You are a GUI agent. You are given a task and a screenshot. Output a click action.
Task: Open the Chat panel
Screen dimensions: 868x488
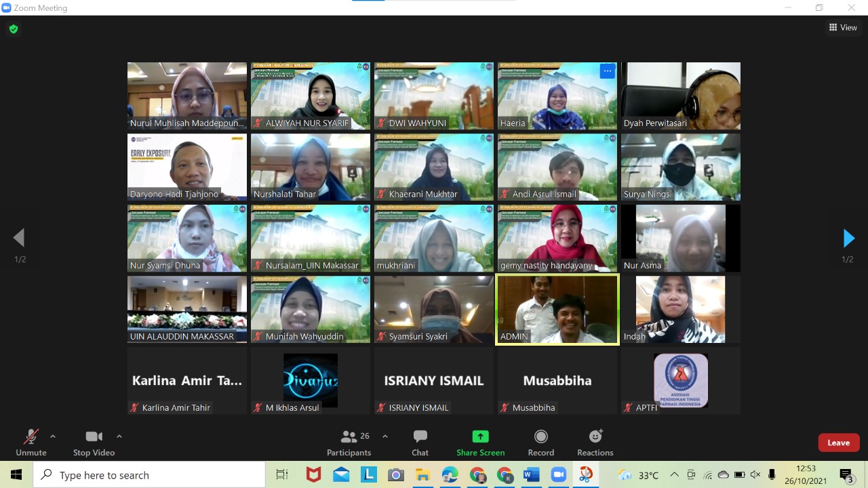(x=420, y=443)
